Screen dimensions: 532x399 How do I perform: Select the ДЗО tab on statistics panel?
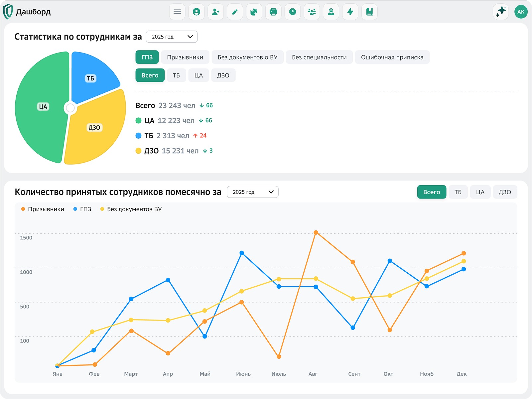click(x=223, y=75)
